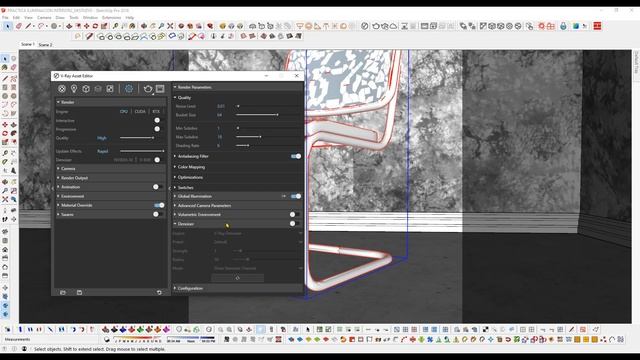The width and height of the screenshot is (640, 360).
Task: Toggle the Progressive render switch
Action: 157,129
